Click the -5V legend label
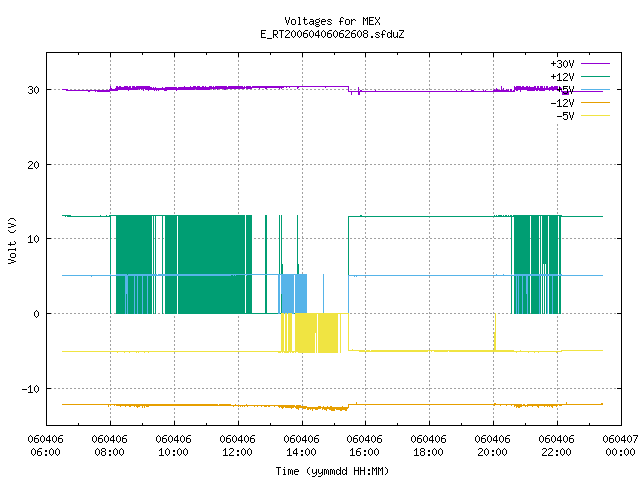Viewport: 640px width, 480px height. pos(565,116)
